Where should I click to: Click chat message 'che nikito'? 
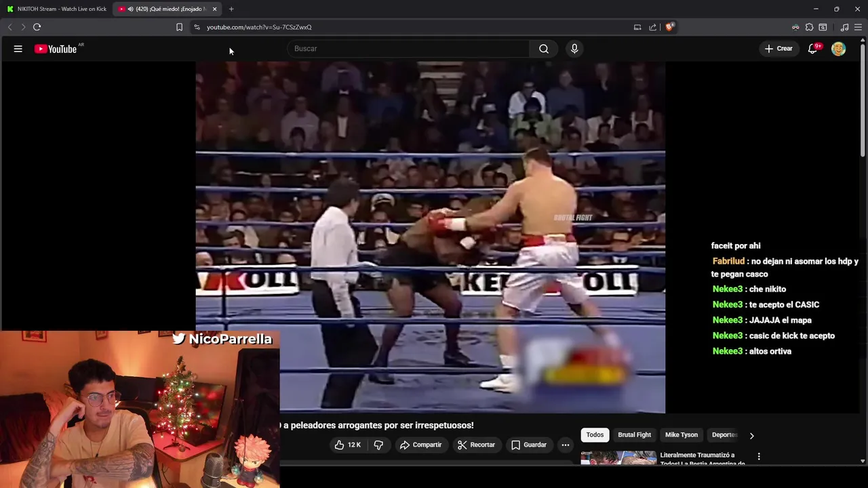pyautogui.click(x=768, y=289)
